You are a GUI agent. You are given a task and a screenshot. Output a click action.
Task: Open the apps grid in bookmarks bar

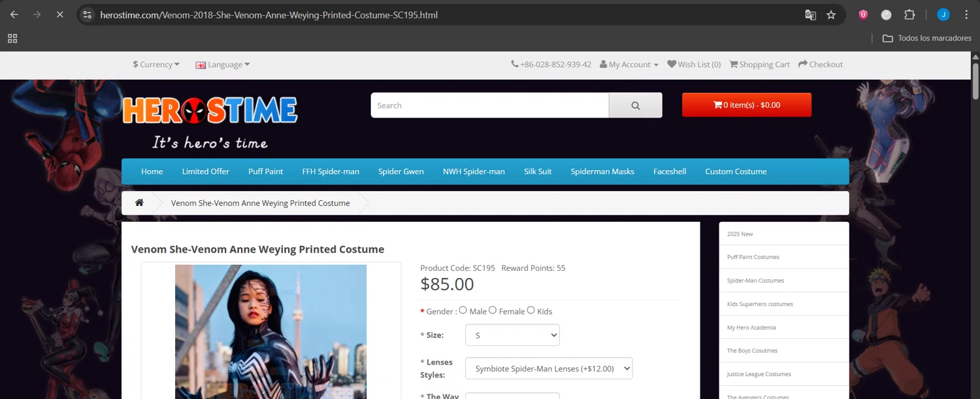pos(12,39)
